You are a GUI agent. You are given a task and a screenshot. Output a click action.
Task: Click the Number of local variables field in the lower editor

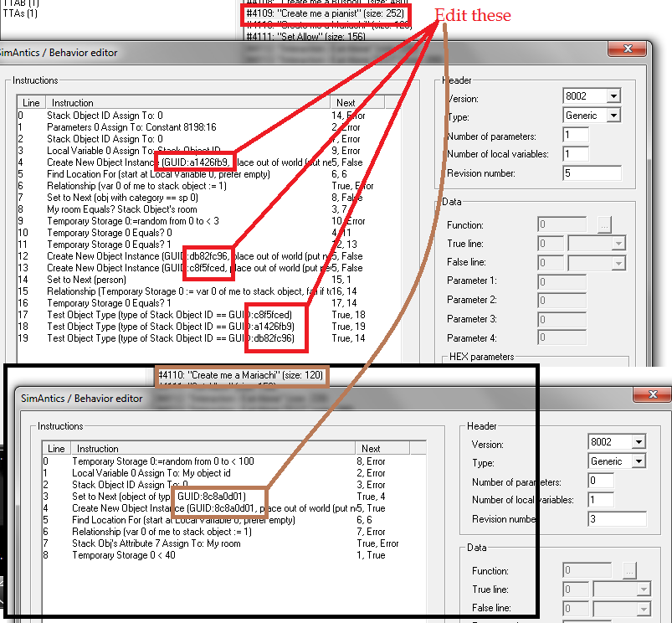click(x=601, y=499)
